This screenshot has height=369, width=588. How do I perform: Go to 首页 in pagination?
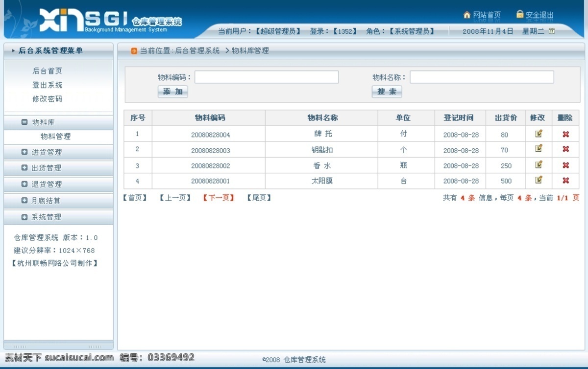point(135,198)
